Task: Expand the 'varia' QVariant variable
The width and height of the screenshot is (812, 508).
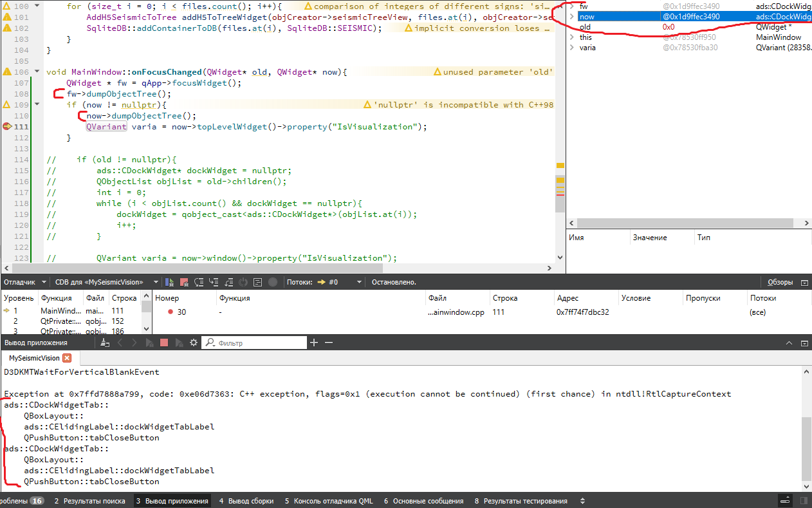Action: tap(572, 48)
